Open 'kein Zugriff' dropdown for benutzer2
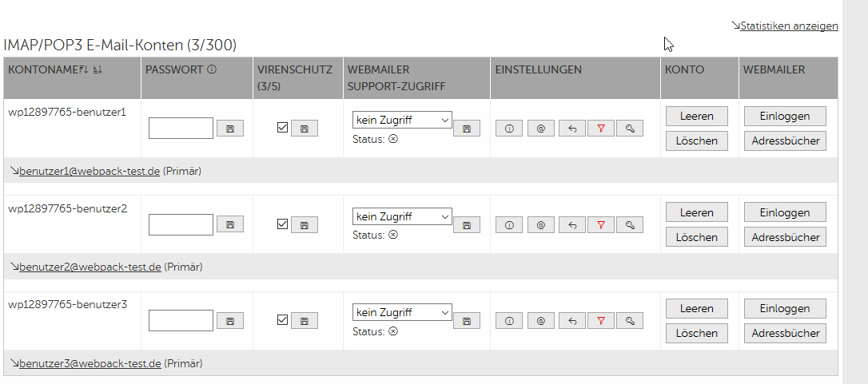This screenshot has height=384, width=868. click(x=403, y=216)
